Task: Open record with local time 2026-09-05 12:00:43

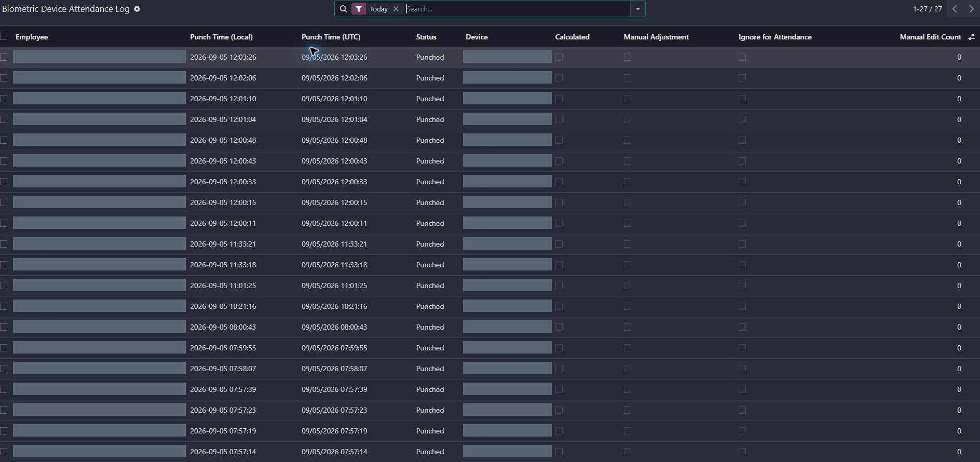Action: 223,161
